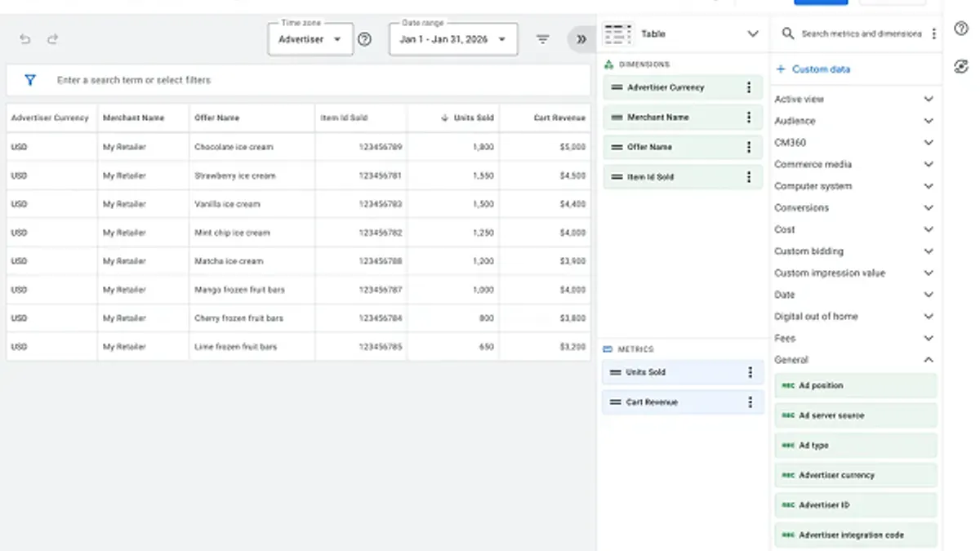Click the refresh data icon on the right edge
Screen dimensions: 980x551
point(961,67)
